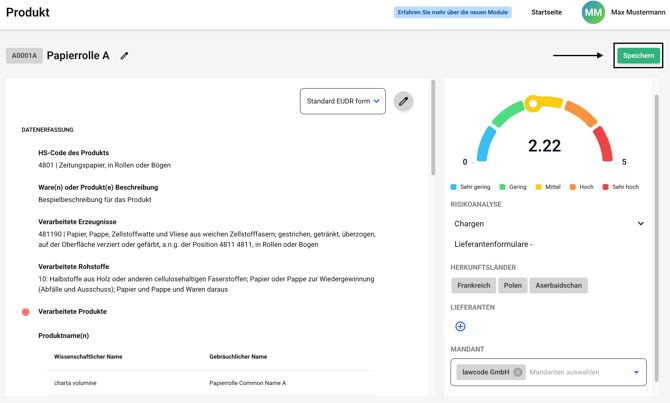Select the Polen country chip
The image size is (670, 403).
coord(512,285)
